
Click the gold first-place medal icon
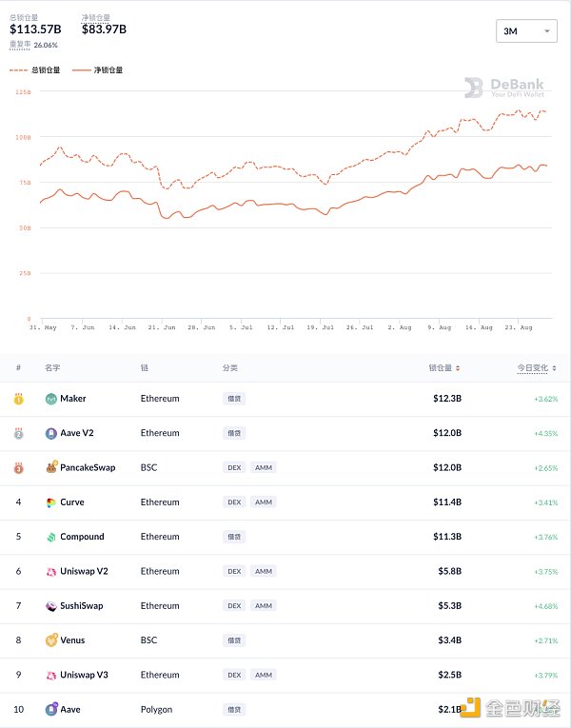(x=18, y=400)
